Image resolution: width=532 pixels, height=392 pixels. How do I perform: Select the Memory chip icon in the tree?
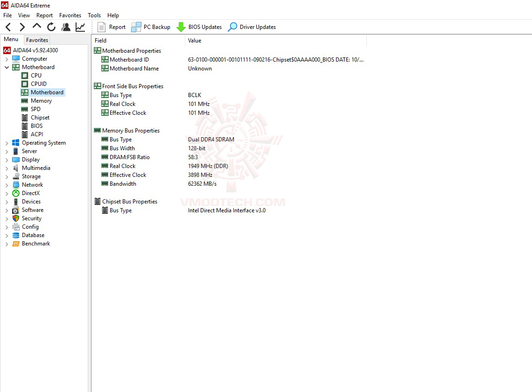coord(25,101)
